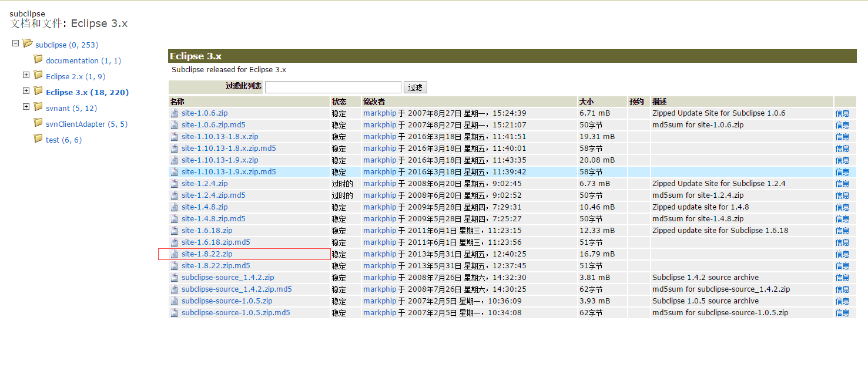The height and width of the screenshot is (378, 868).
Task: Open markphip link in site-1.0.6.zip row
Action: tap(380, 113)
